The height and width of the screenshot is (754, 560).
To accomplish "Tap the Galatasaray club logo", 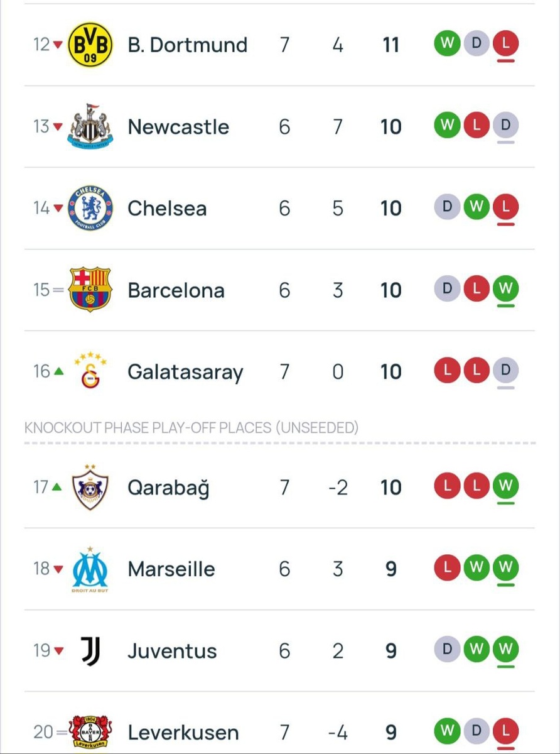I will coord(90,371).
